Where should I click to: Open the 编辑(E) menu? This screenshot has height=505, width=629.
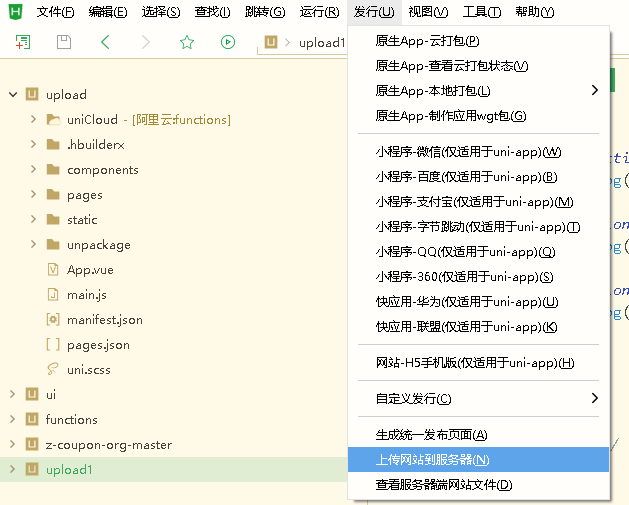(108, 12)
